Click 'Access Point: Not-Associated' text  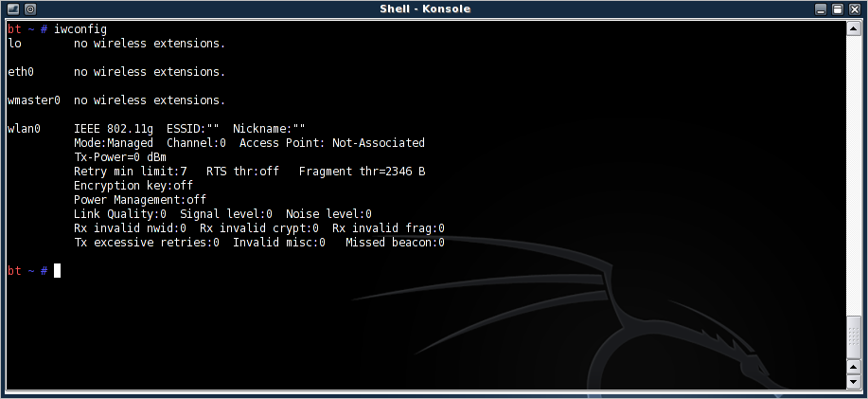pos(332,143)
